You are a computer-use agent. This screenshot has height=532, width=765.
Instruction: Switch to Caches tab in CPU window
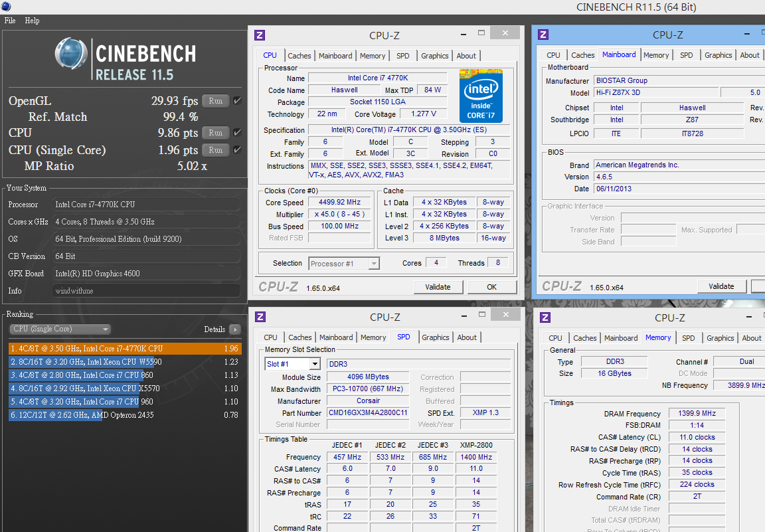click(x=299, y=56)
